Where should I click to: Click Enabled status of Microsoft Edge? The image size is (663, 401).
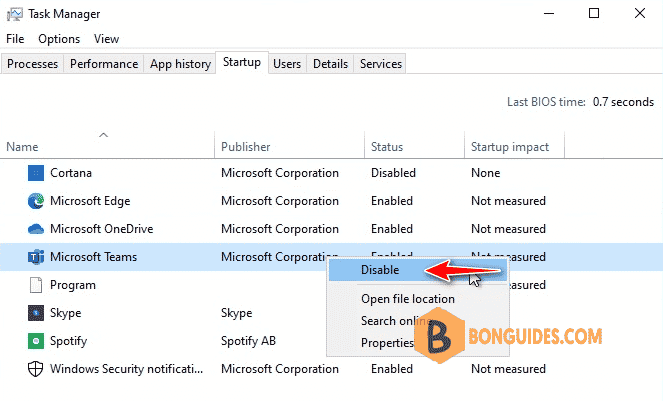392,201
